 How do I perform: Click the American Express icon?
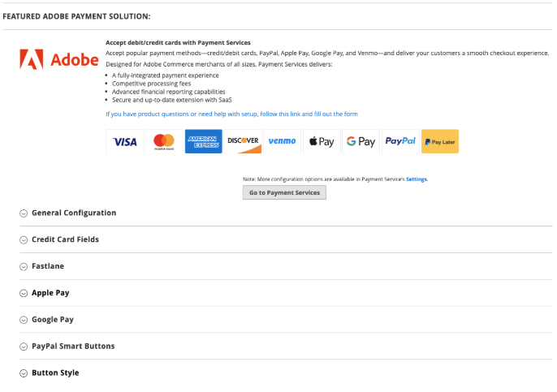203,141
